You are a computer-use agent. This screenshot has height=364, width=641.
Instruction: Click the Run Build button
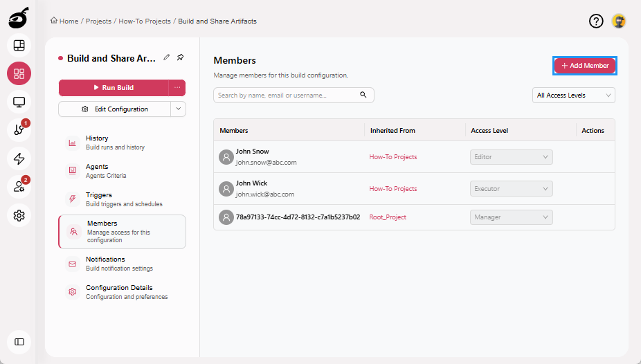114,87
